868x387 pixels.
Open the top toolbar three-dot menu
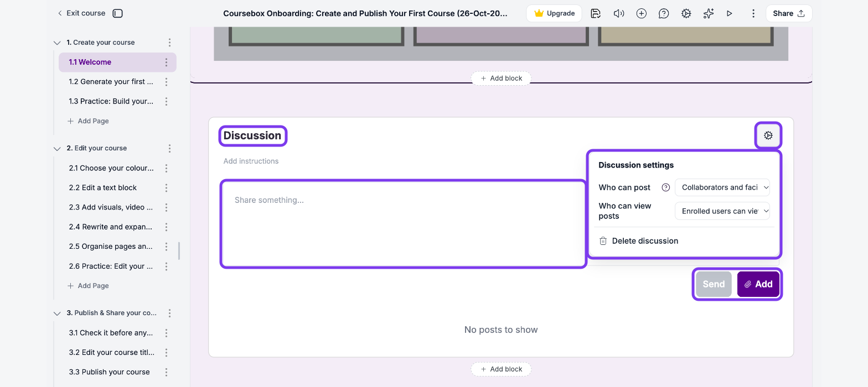coord(753,13)
